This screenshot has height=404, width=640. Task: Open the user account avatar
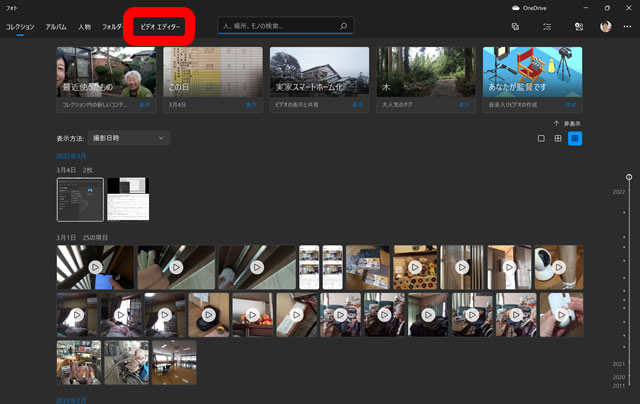pyautogui.click(x=605, y=27)
